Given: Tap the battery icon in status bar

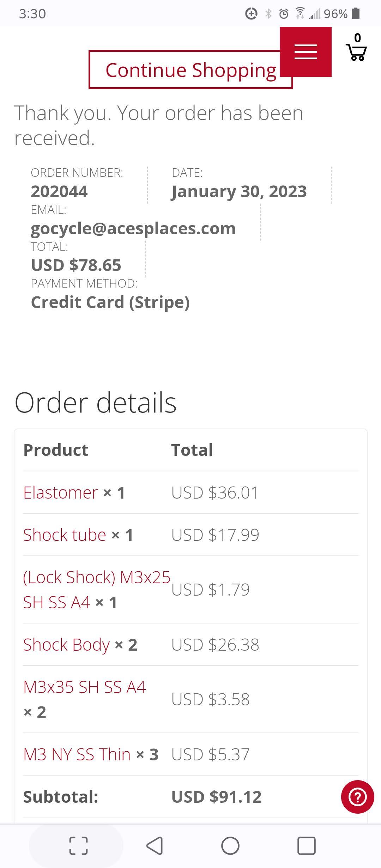Looking at the screenshot, I should (x=356, y=13).
